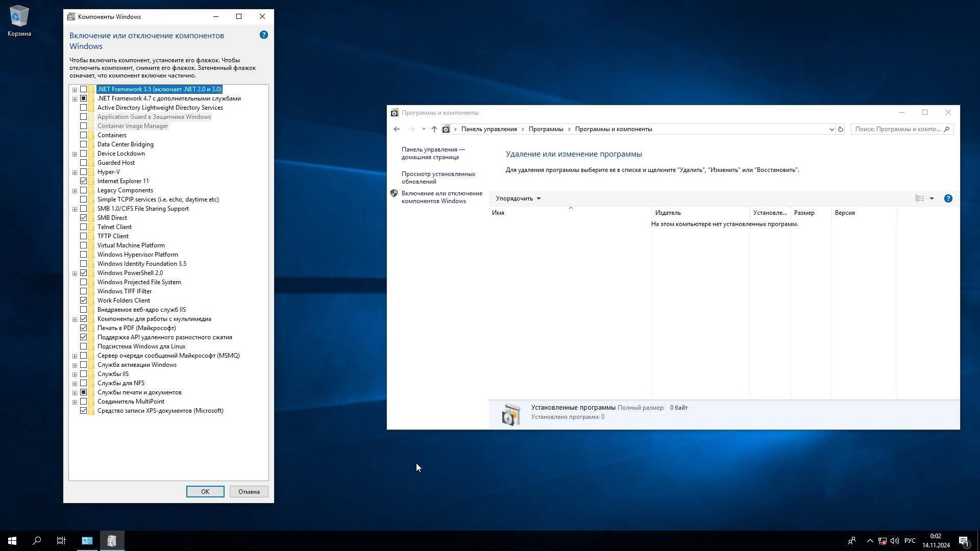The height and width of the screenshot is (551, 980).
Task: Open the clock and date in taskbar
Action: tap(936, 541)
